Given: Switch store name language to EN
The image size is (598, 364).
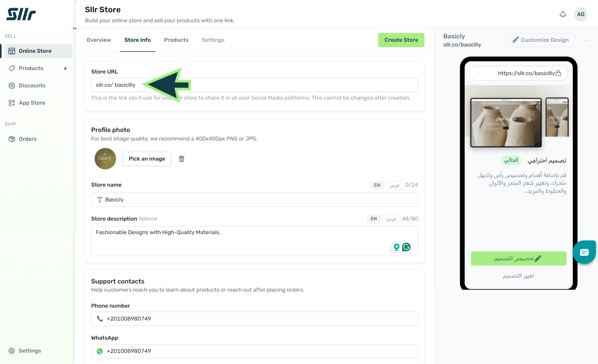Looking at the screenshot, I should (x=377, y=185).
